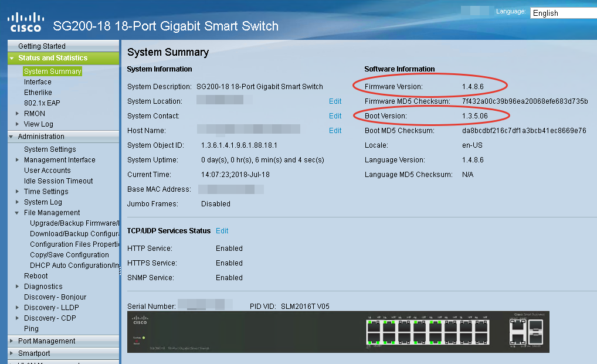Click the Cisco logo in header
The width and height of the screenshot is (597, 364).
(25, 22)
